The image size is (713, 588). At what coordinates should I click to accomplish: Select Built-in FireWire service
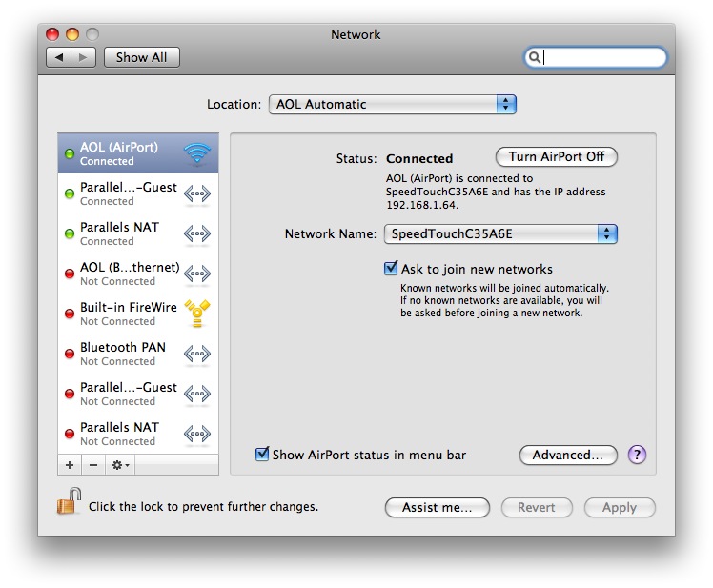138,314
